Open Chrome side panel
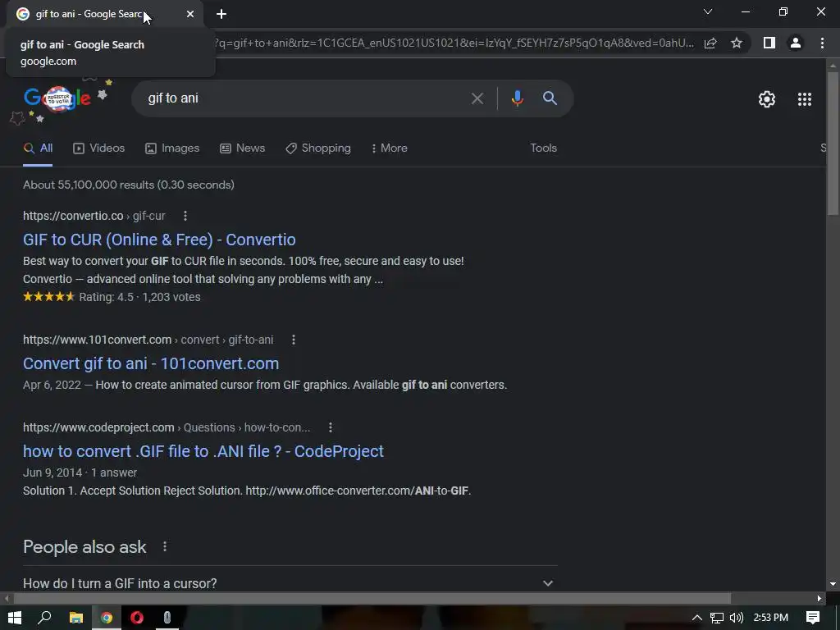840x630 pixels. [x=769, y=43]
